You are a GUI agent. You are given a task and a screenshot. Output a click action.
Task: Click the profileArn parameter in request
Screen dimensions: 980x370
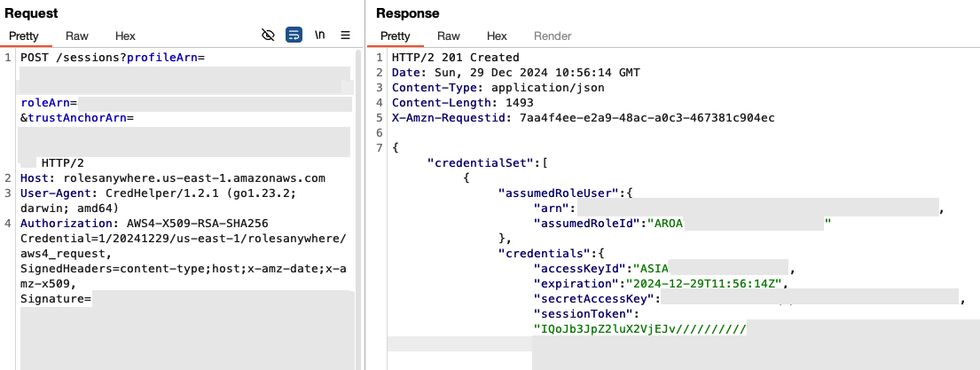pos(163,58)
